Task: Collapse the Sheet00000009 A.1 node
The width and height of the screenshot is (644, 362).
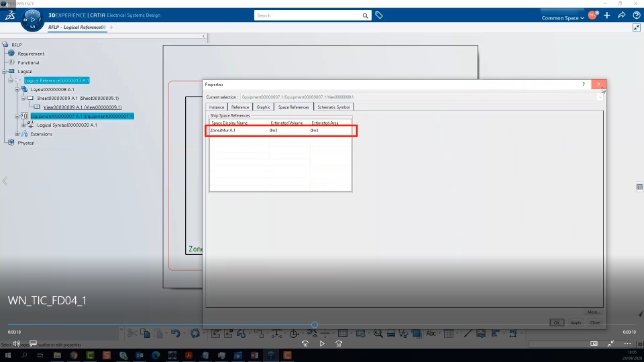Action: (x=24, y=99)
